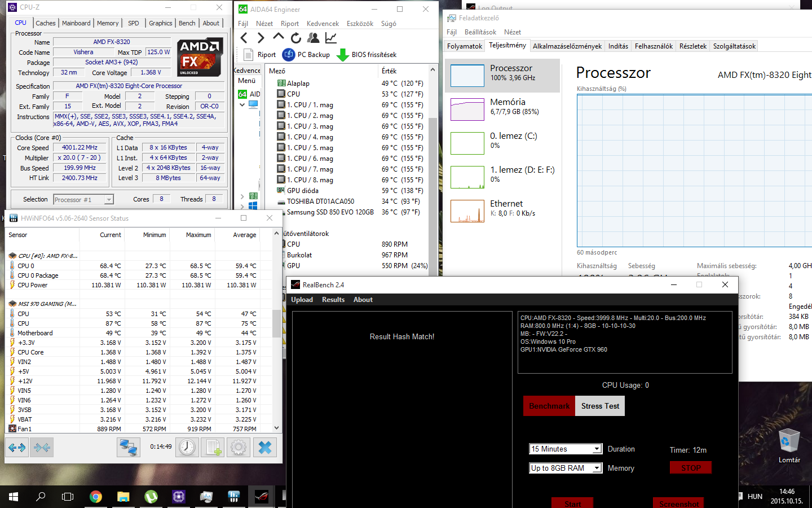Image resolution: width=812 pixels, height=508 pixels.
Task: Expand the Windows node in AIDA64 tree
Action: (242, 206)
